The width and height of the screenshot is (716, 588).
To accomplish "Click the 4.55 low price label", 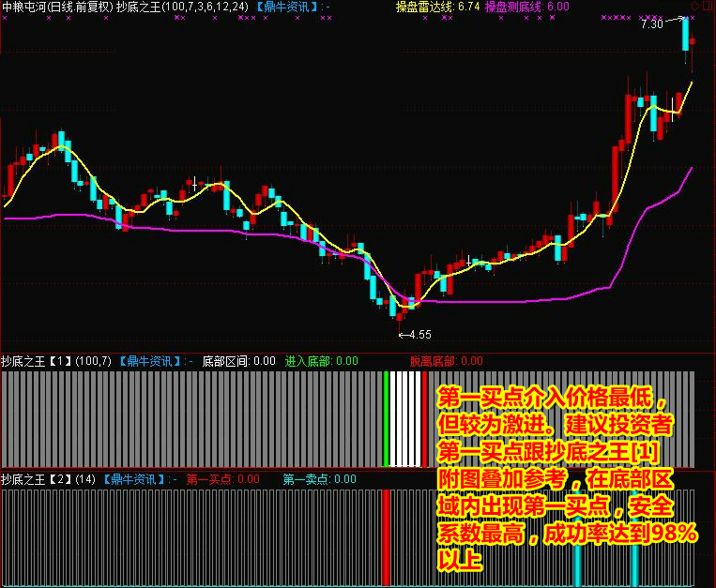I will pyautogui.click(x=420, y=335).
